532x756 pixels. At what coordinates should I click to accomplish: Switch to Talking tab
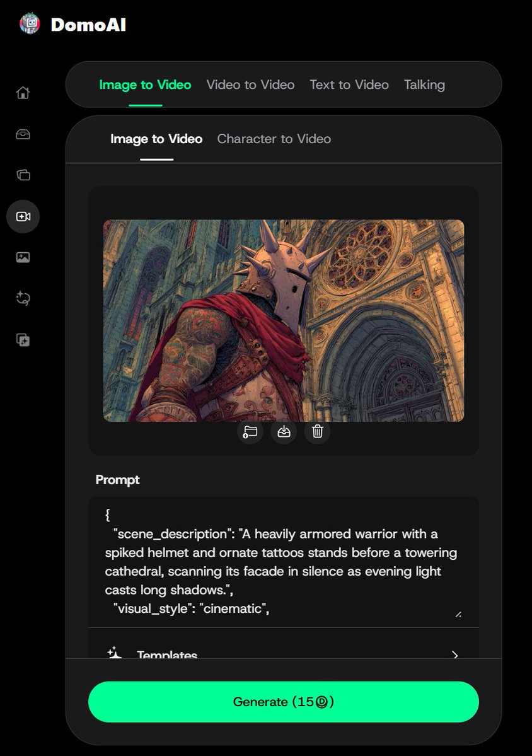[x=425, y=85]
